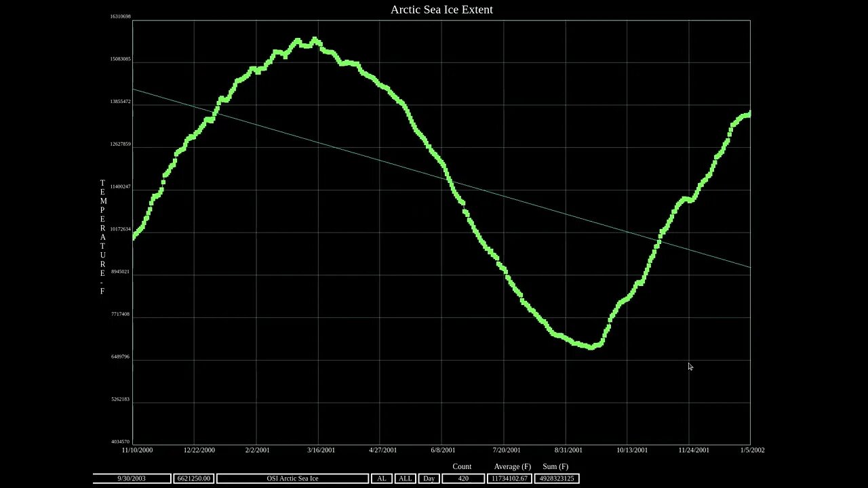
Task: Click the y-axis value 4034570
Action: tap(120, 442)
